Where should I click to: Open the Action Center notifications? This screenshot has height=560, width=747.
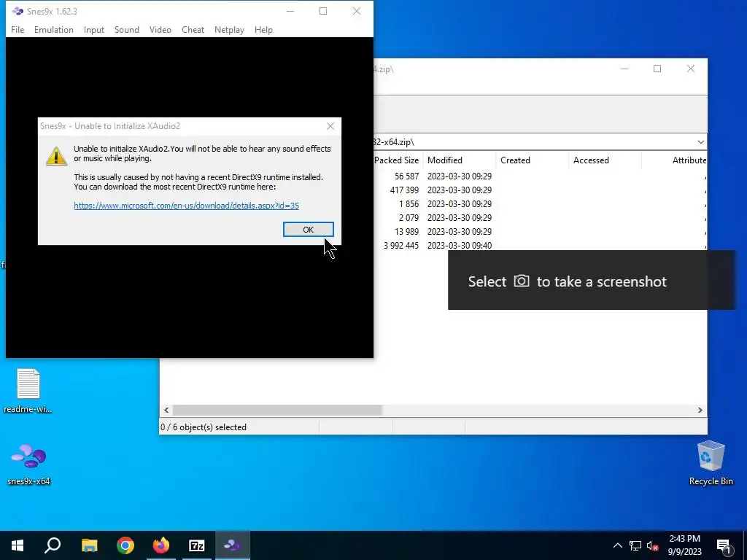[724, 546]
